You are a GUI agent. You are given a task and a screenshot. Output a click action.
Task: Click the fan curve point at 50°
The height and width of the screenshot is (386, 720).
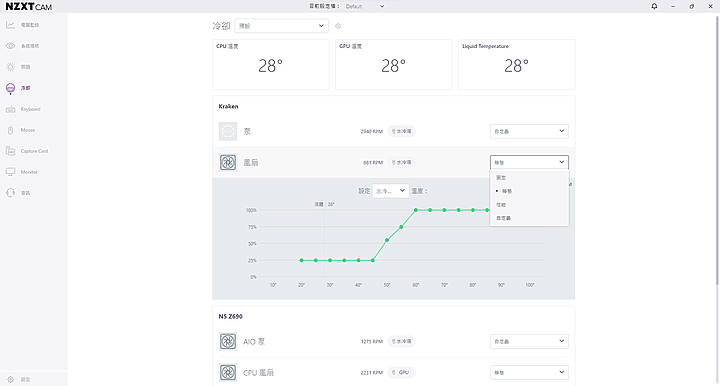tap(387, 240)
